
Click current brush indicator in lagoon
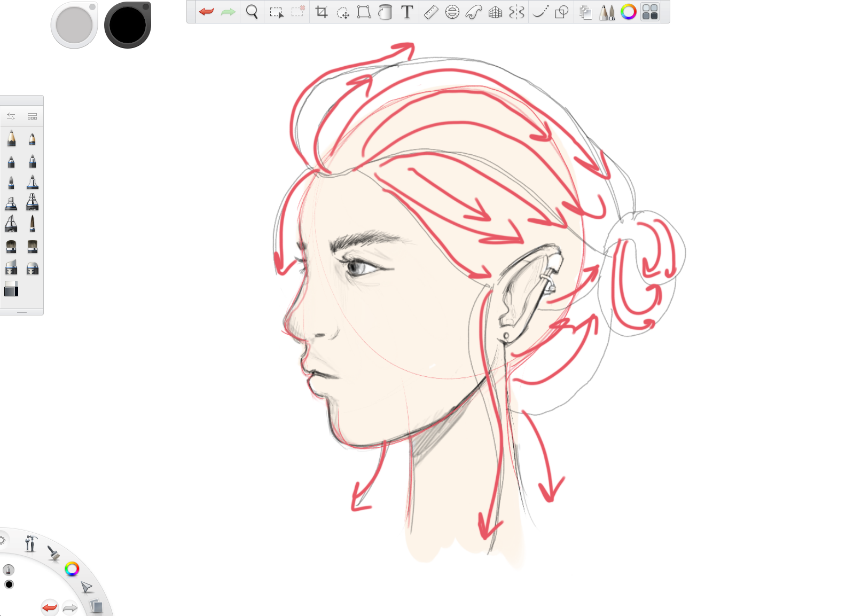(9, 570)
